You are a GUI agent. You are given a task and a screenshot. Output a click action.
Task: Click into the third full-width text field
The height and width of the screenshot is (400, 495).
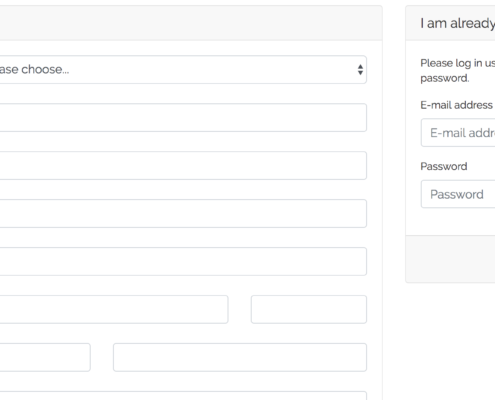[183, 214]
